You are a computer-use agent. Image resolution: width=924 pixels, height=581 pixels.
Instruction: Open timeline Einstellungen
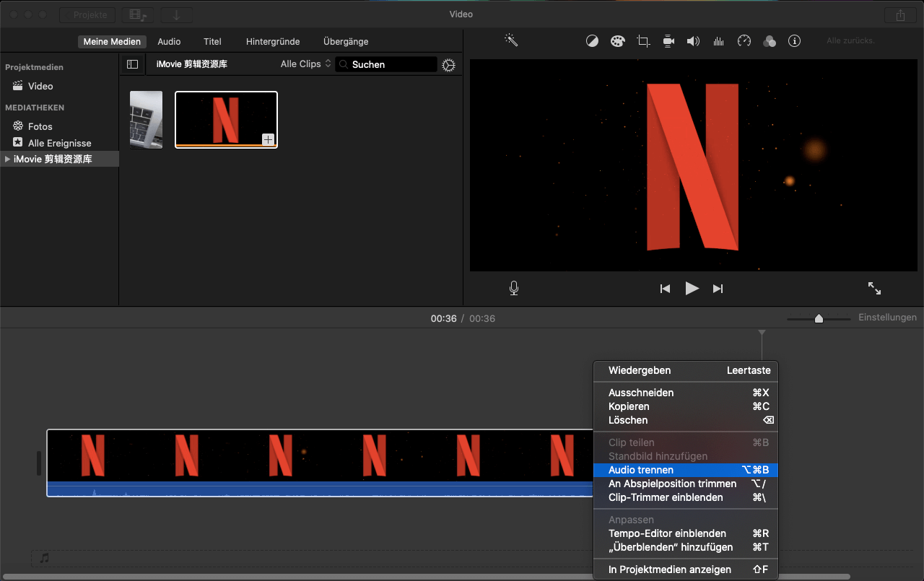[x=887, y=318]
